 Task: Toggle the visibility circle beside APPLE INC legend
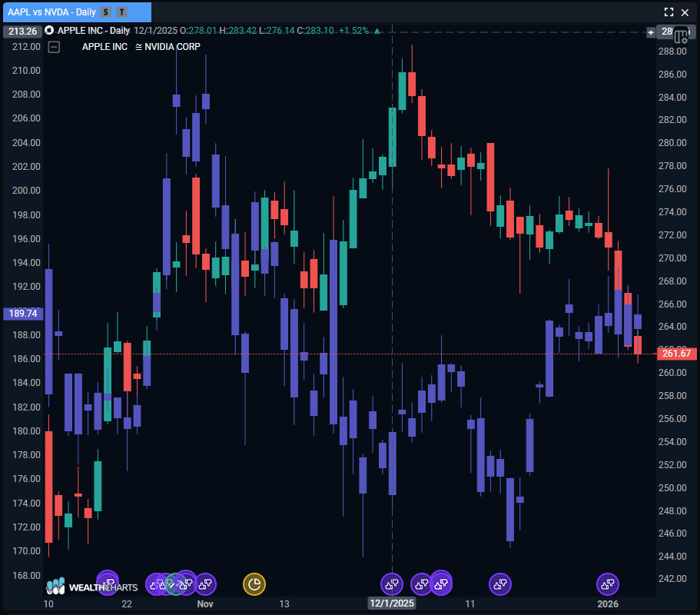[x=49, y=30]
